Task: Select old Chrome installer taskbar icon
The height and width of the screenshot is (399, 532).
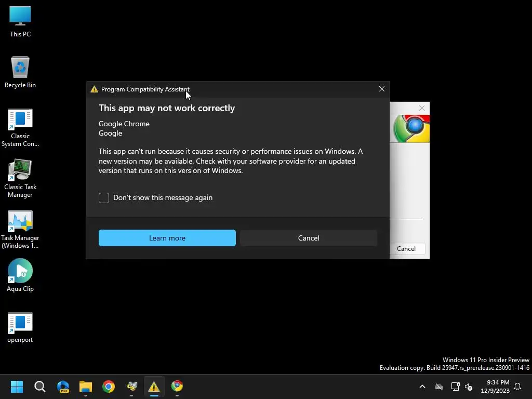Action: click(177, 387)
